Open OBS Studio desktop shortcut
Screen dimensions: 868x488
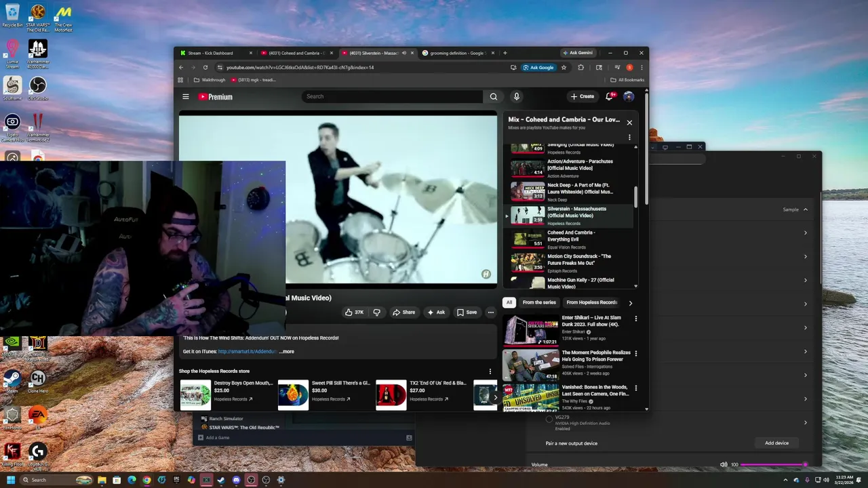click(38, 88)
